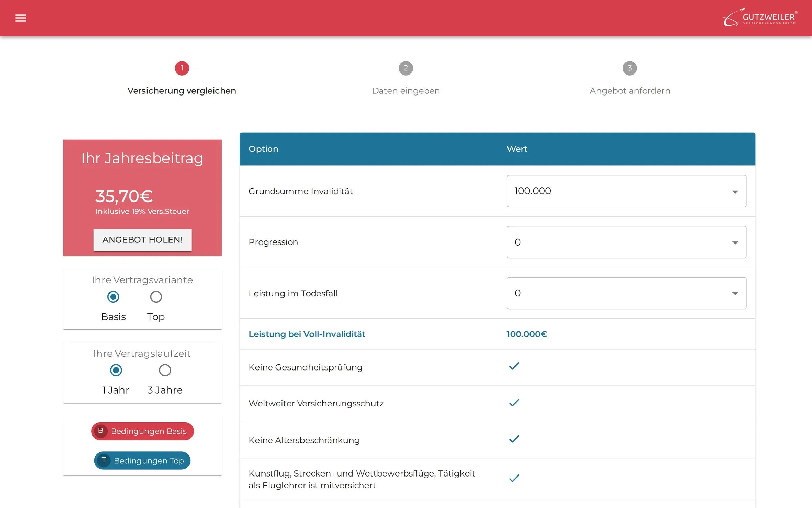The width and height of the screenshot is (812, 508).
Task: Click the T avatar in Bedingungen Top
Action: tap(104, 461)
